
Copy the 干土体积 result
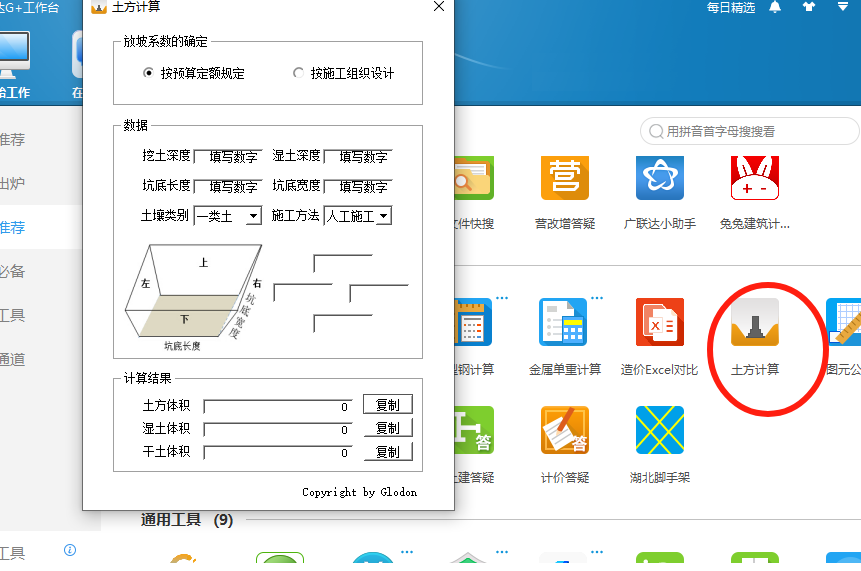388,451
